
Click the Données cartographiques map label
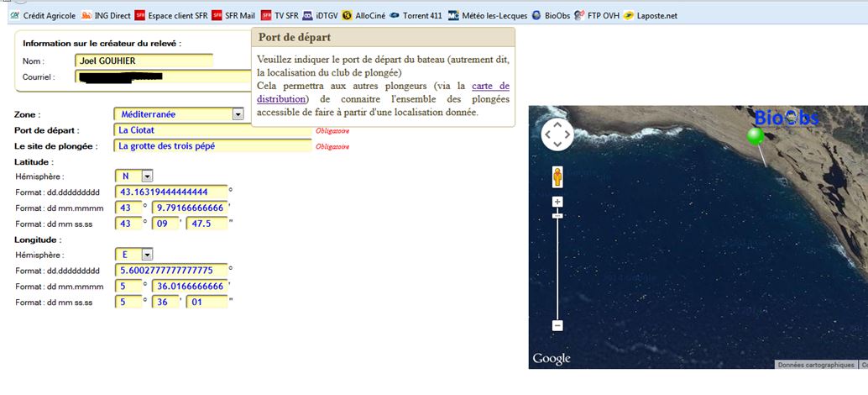[815, 365]
